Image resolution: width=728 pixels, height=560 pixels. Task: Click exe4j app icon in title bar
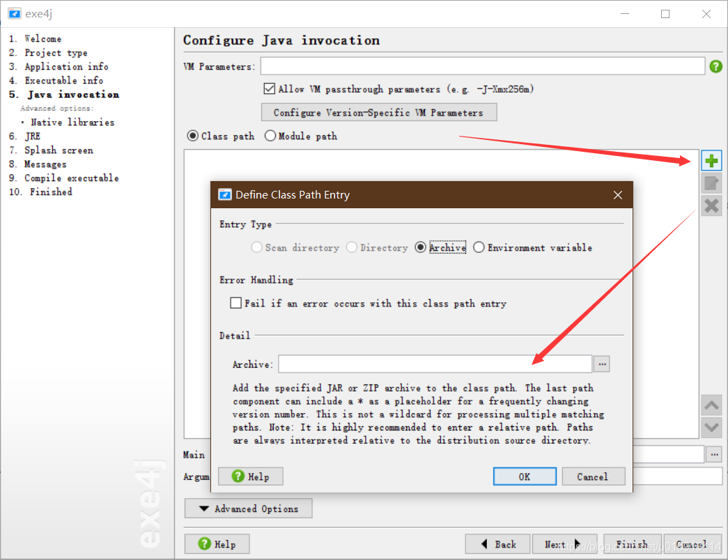click(x=15, y=13)
